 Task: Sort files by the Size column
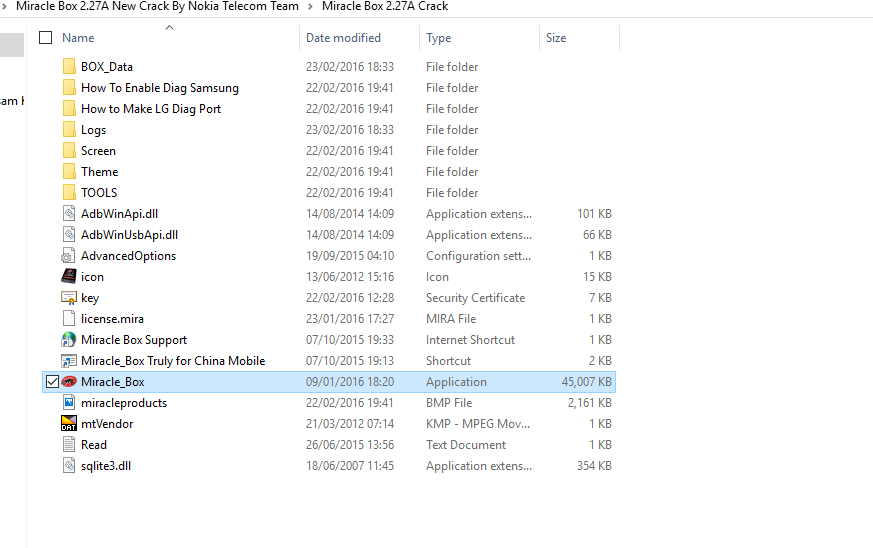click(556, 38)
